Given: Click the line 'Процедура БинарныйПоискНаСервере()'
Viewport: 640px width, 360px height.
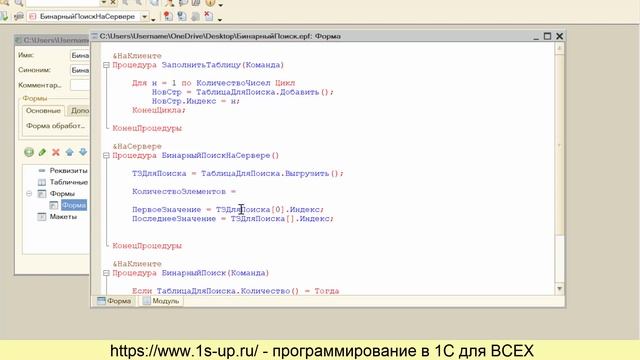Looking at the screenshot, I should tap(196, 156).
